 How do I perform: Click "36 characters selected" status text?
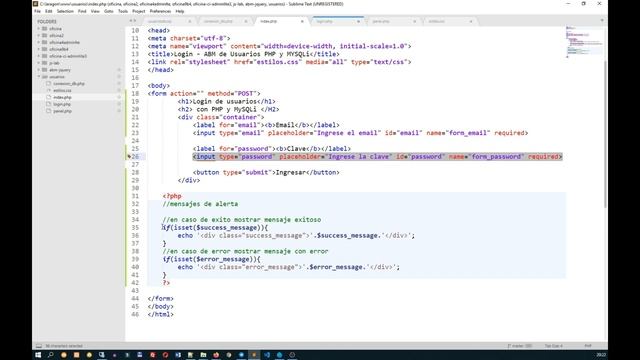(x=64, y=346)
